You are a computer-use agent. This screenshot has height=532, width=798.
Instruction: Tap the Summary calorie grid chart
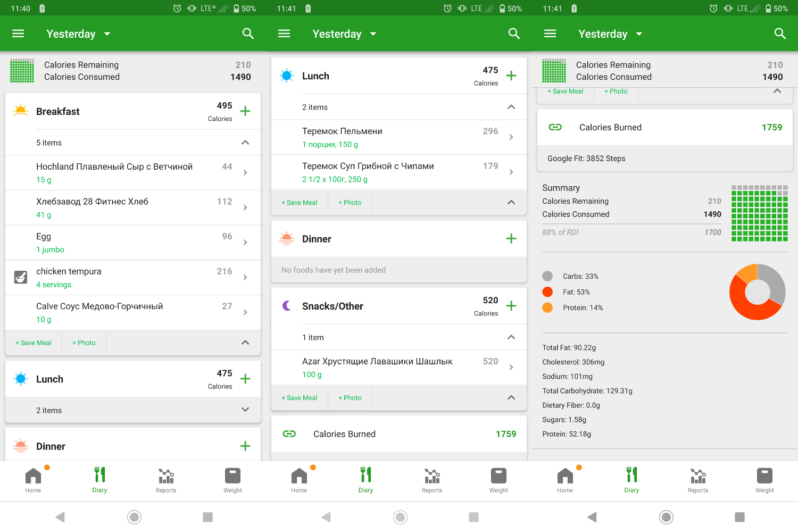(760, 213)
